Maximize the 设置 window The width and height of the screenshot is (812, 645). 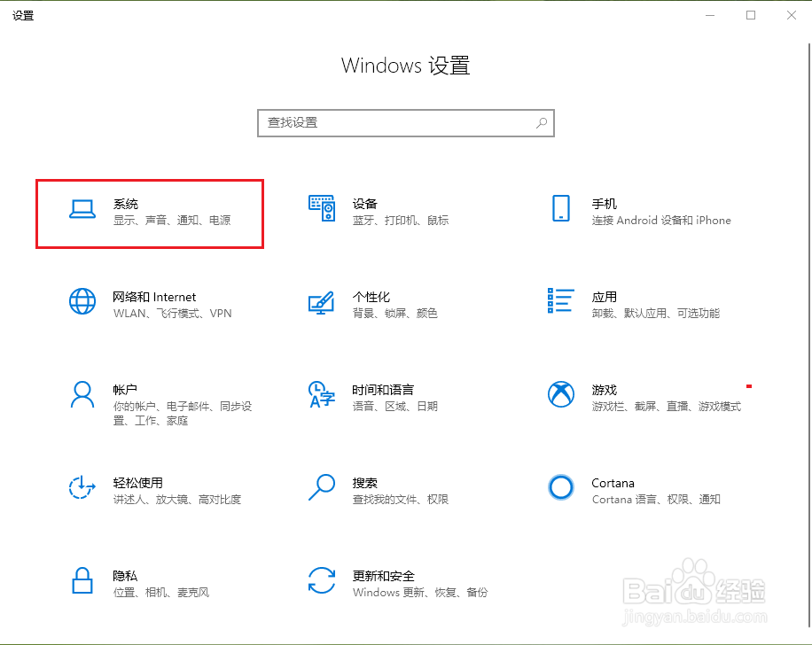click(750, 16)
